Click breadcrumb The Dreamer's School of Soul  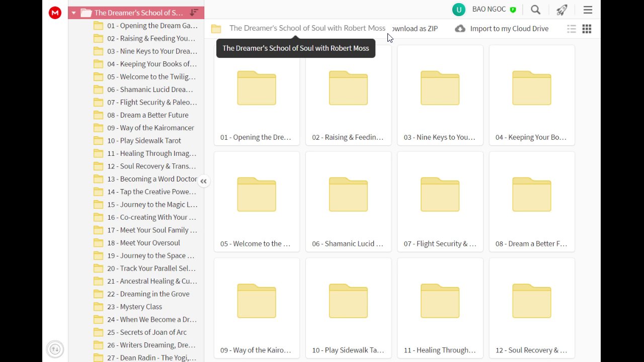pyautogui.click(x=307, y=28)
